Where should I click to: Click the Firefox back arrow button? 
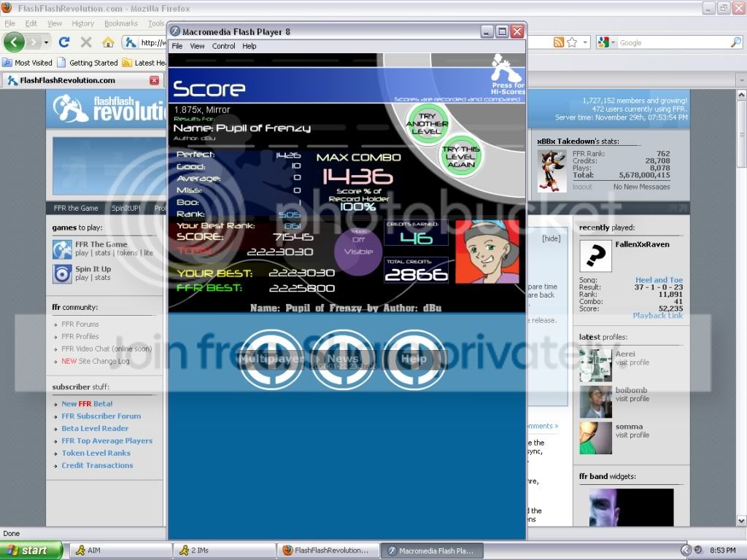coord(14,42)
